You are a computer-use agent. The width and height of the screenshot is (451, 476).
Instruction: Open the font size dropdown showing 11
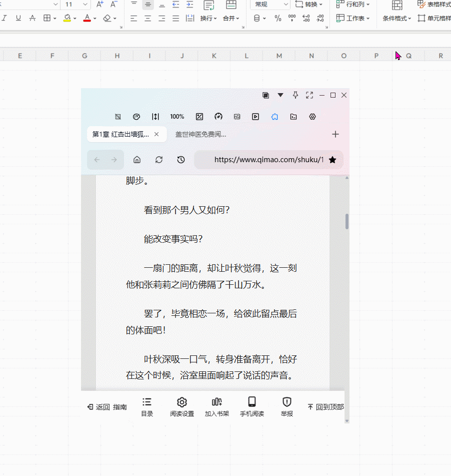coord(83,5)
